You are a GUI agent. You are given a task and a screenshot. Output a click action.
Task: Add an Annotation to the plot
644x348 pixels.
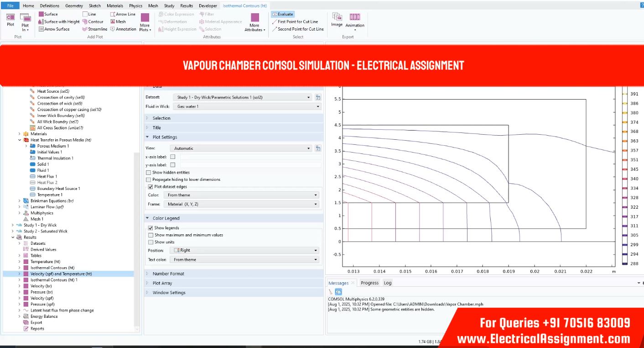click(123, 29)
